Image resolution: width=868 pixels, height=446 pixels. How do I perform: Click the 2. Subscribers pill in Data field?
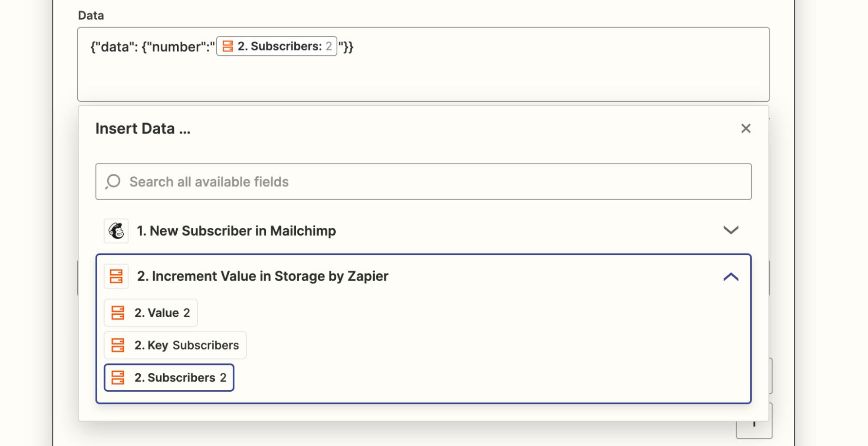(277, 46)
